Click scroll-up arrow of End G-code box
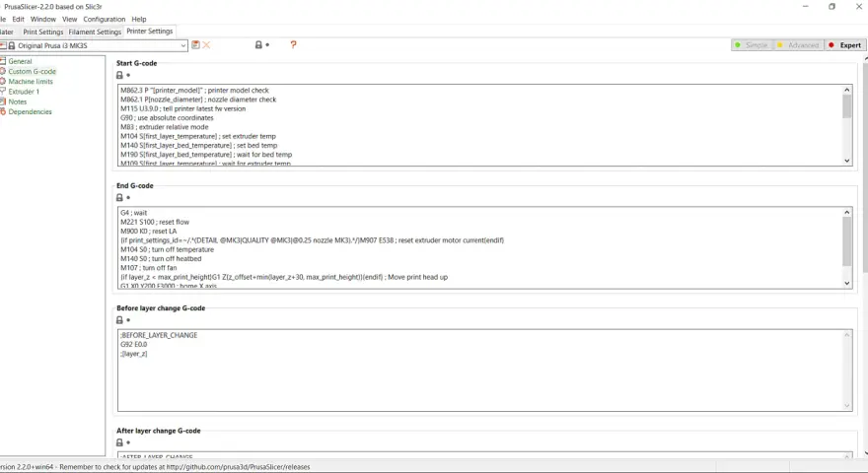 847,213
